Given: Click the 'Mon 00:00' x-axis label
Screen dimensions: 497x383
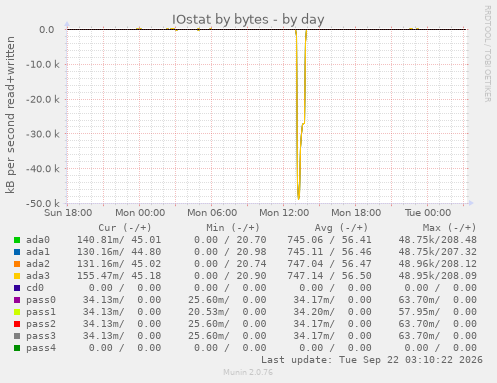Looking at the screenshot, I should (x=140, y=213).
